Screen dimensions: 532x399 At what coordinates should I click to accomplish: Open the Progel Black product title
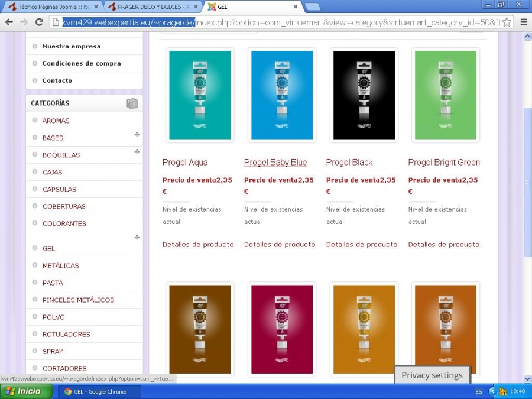[349, 163]
